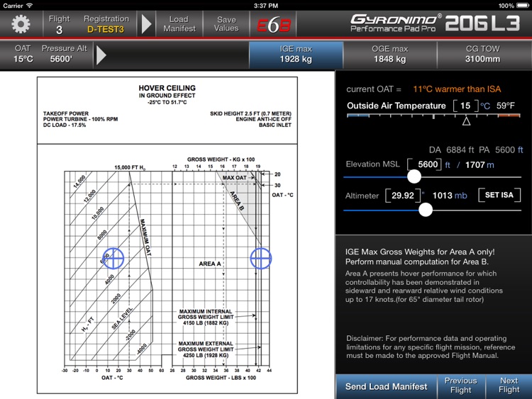Tap the DA 6884 ft value

pos(451,150)
